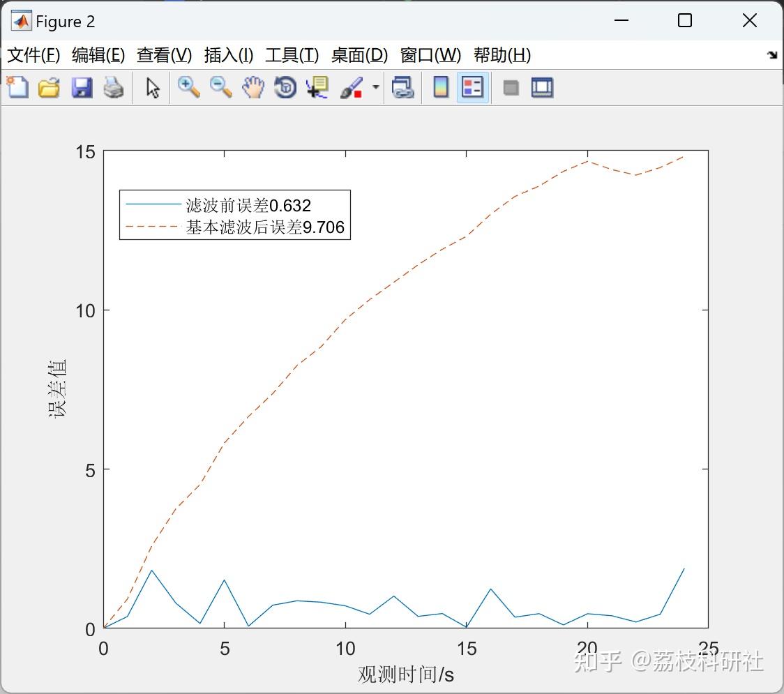Toggle the legend with Insert Legend
Viewport: 784px width, 694px height.
tap(472, 87)
